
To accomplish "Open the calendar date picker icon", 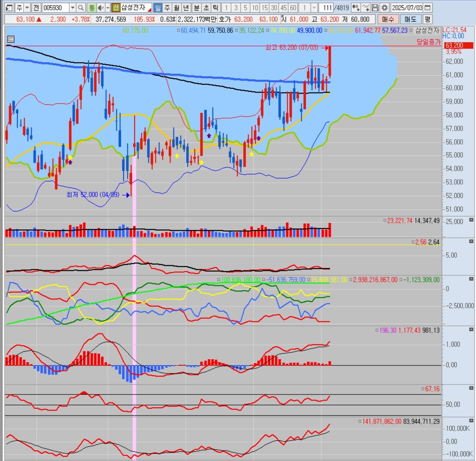I will pos(428,8).
